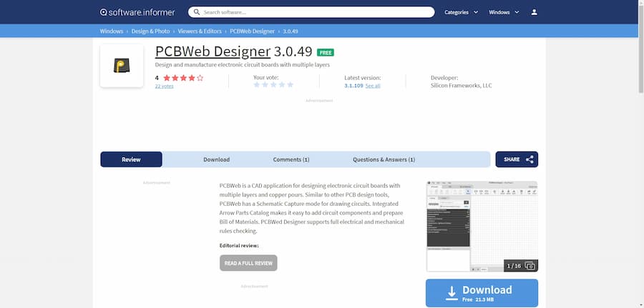Switch to the Review tab
Screen dimensions: 644x308
click(131, 159)
